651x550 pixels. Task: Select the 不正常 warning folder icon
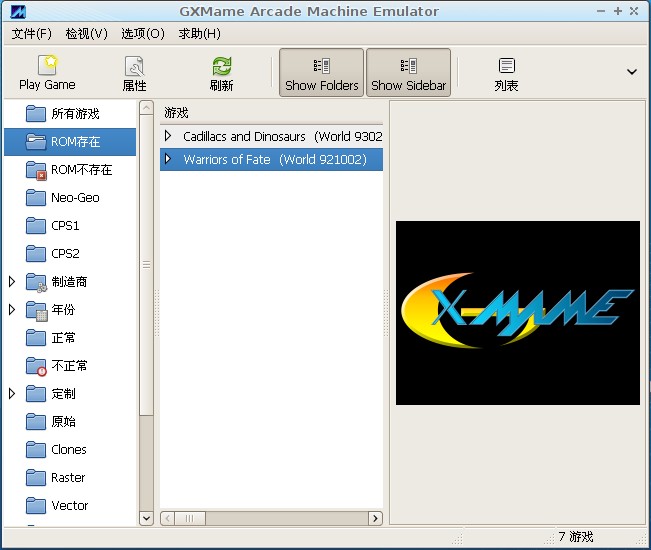(x=36, y=366)
